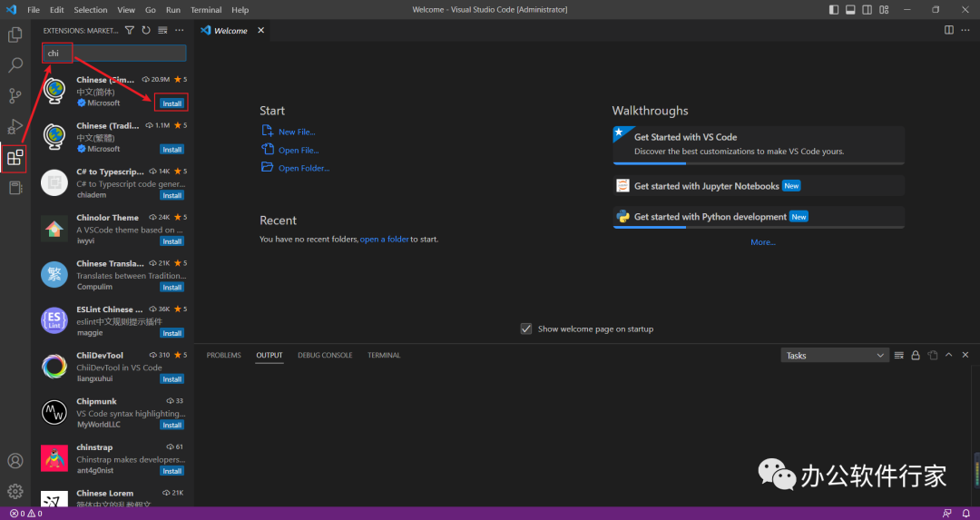Click errors and warnings status bar item

pyautogui.click(x=25, y=514)
